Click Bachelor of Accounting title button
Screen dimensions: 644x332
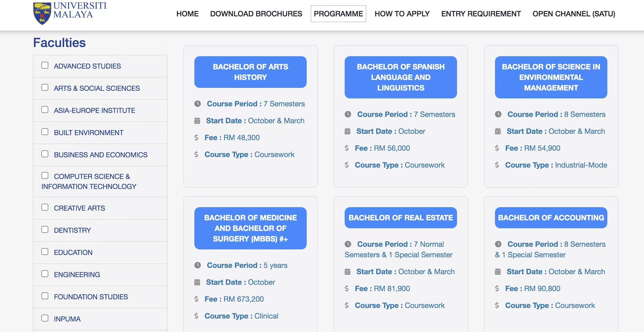(x=551, y=218)
